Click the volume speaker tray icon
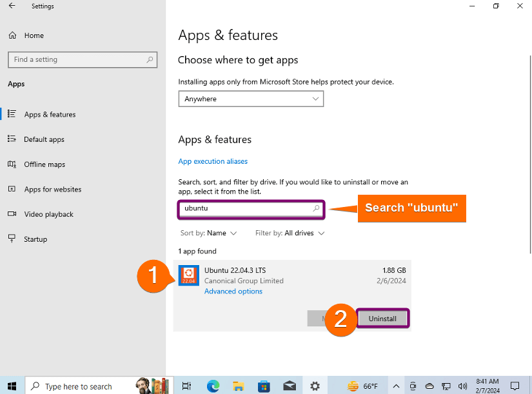This screenshot has height=394, width=532. coord(462,386)
